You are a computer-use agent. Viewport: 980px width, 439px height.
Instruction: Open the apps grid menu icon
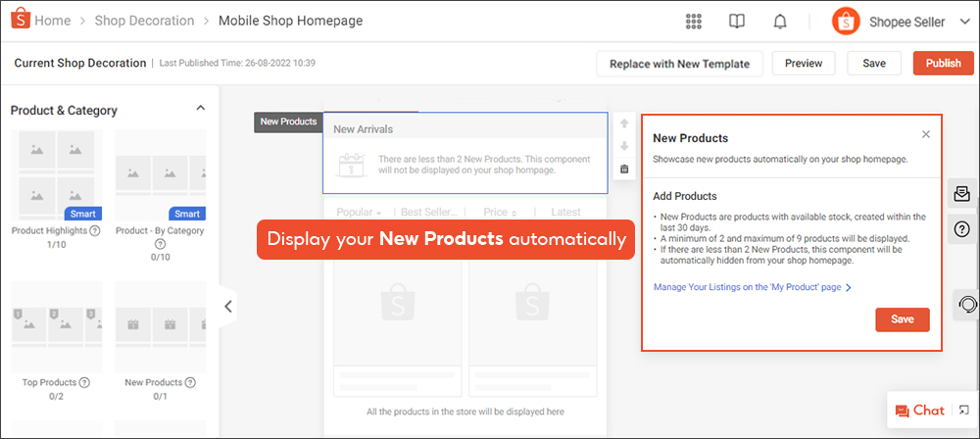(694, 22)
